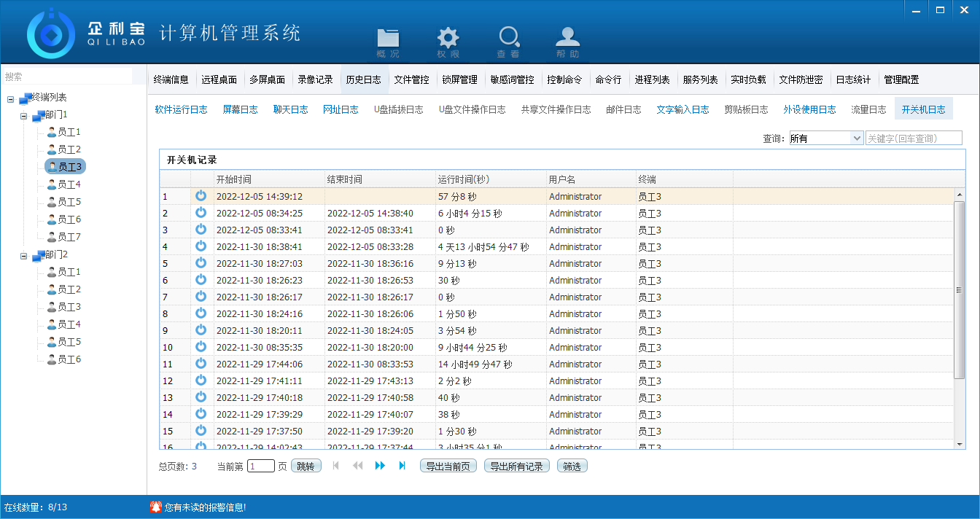Click the power icon in row 1
980x519 pixels.
tap(201, 196)
